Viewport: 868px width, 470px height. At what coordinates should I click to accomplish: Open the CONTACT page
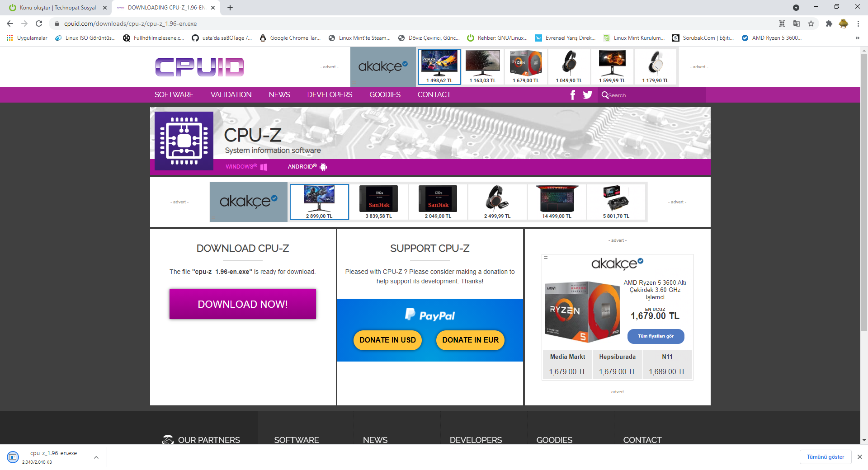coord(434,95)
